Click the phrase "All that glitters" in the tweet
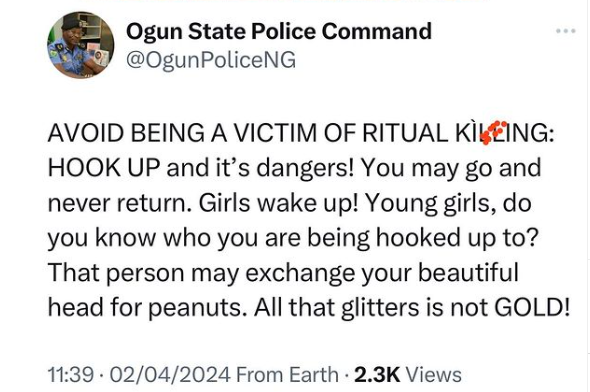 click(x=336, y=307)
